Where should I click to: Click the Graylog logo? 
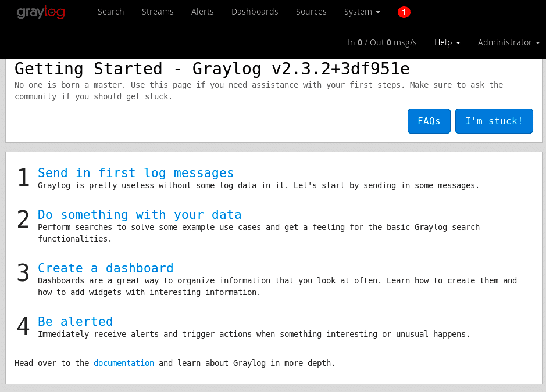[x=41, y=12]
